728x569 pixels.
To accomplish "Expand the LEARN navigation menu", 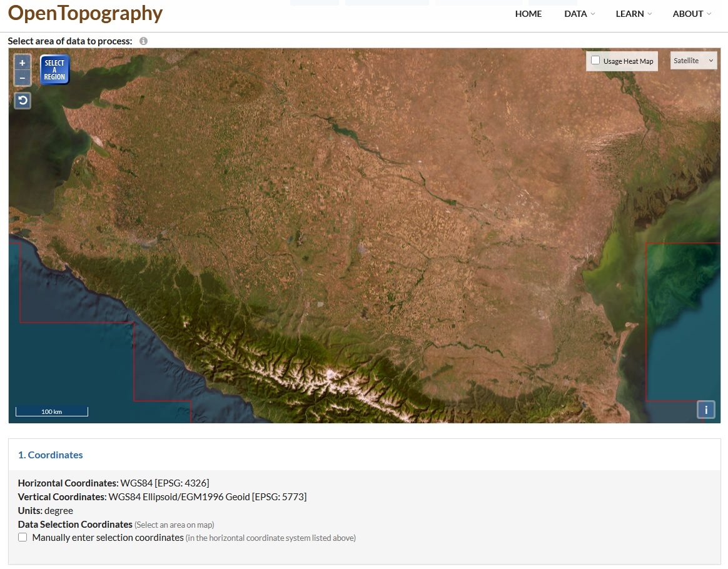I will point(633,14).
